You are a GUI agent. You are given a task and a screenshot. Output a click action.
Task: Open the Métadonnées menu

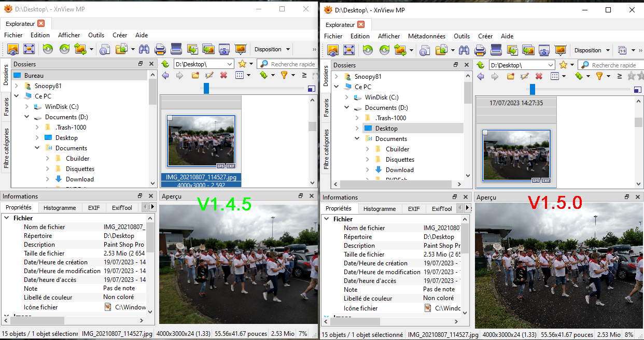(426, 36)
